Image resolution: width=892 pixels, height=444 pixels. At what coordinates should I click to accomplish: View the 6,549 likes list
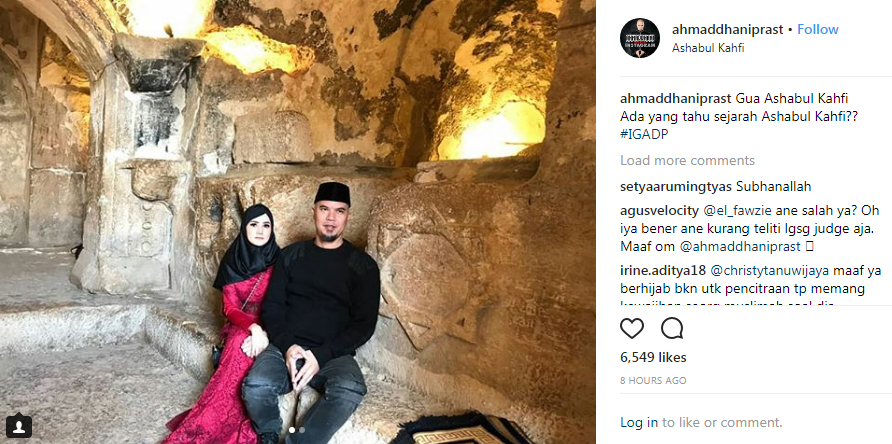(x=653, y=357)
